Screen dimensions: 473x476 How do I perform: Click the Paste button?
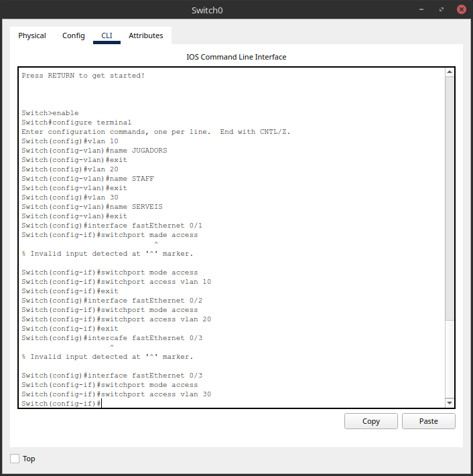[428, 421]
